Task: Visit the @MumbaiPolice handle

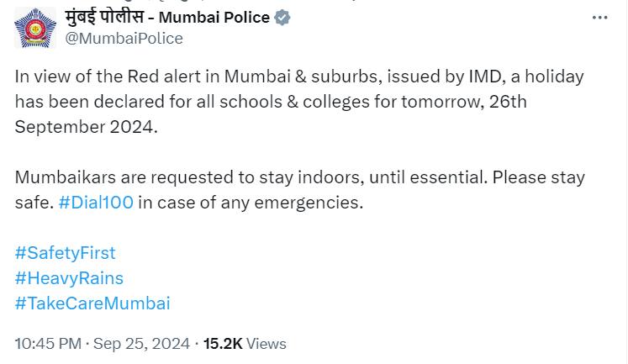Action: tap(124, 38)
